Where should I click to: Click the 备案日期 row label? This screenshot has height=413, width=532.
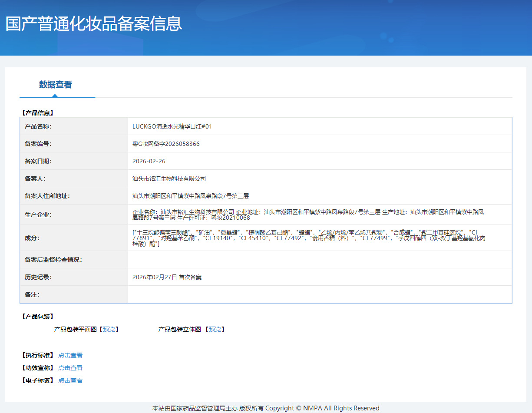coord(38,161)
